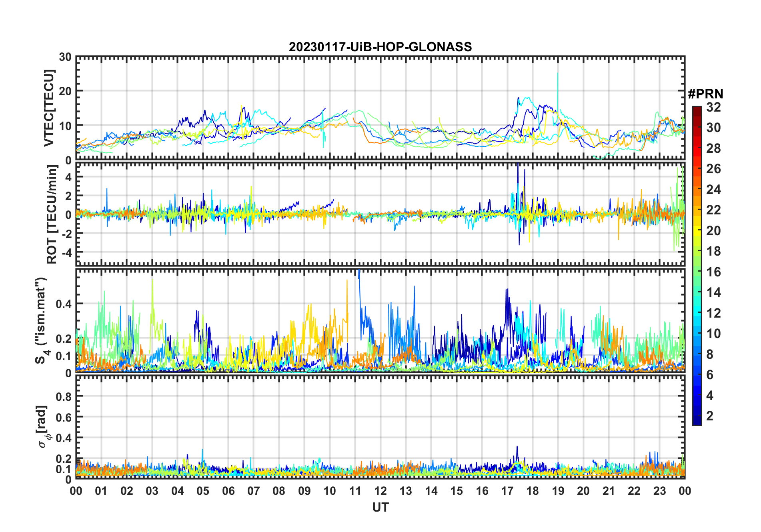Click the 0.2 tick label on S4 axis

pyautogui.click(x=64, y=338)
